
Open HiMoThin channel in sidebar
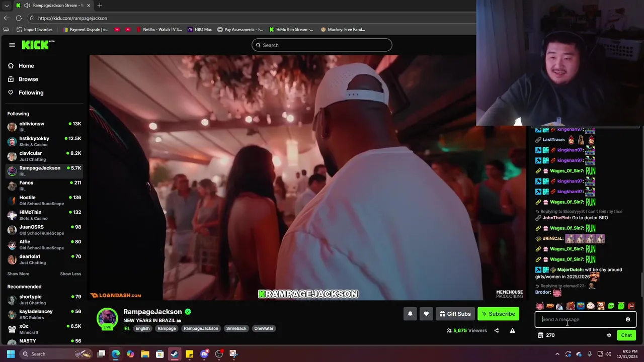(x=44, y=215)
